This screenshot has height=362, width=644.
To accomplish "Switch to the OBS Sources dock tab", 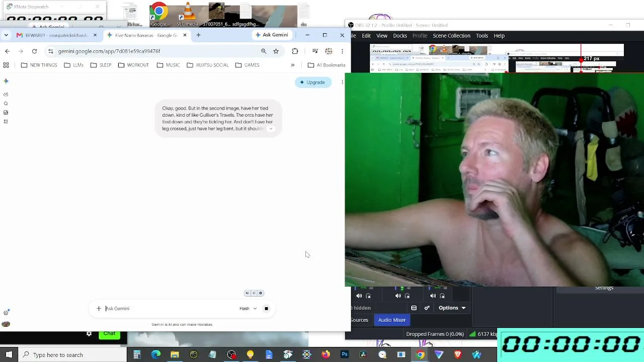I will [359, 320].
